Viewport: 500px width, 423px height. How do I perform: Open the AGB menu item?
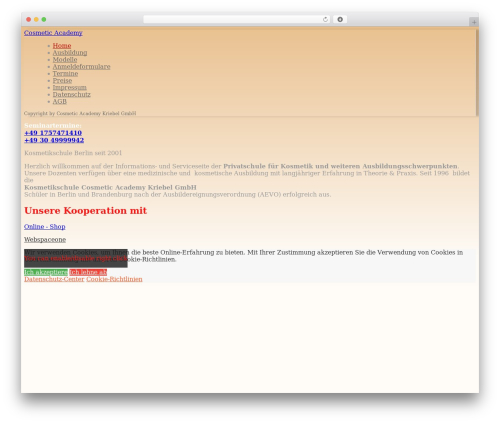[60, 102]
